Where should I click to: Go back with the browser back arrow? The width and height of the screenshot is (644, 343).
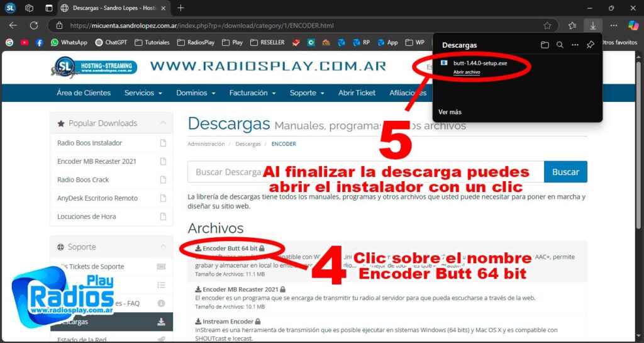13,25
